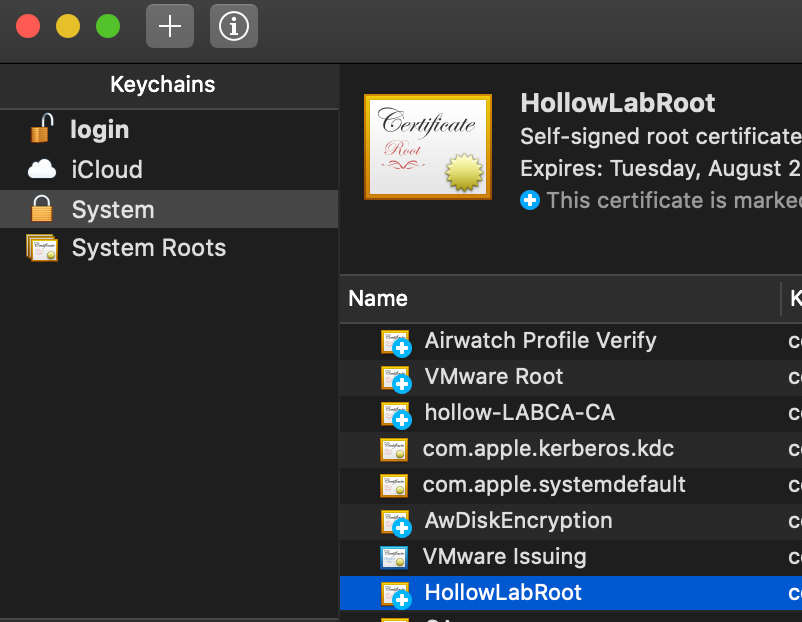Choose the System Roots keychain

(149, 248)
